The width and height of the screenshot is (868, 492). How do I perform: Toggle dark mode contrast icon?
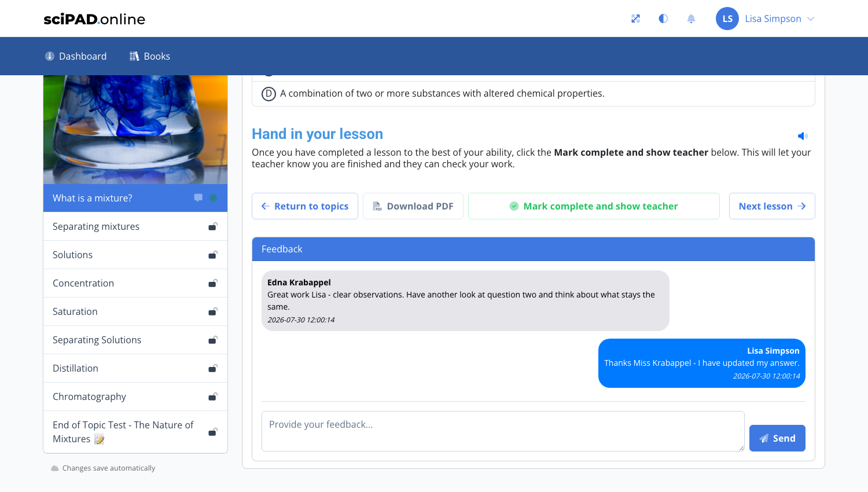[663, 19]
